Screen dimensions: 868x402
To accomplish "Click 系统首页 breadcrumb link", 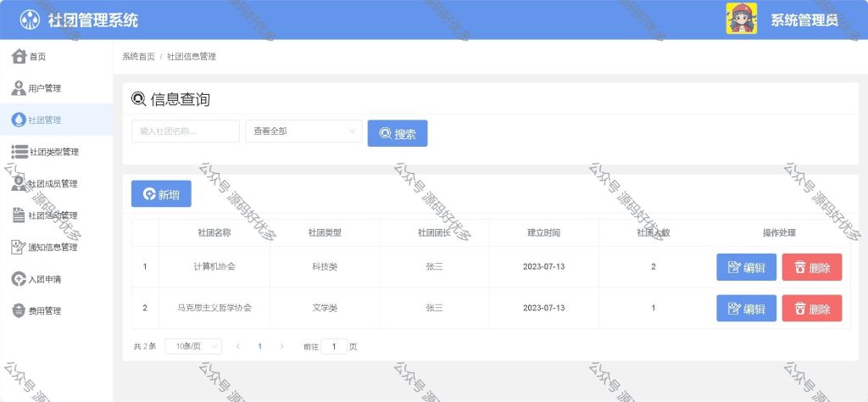I will [x=138, y=57].
